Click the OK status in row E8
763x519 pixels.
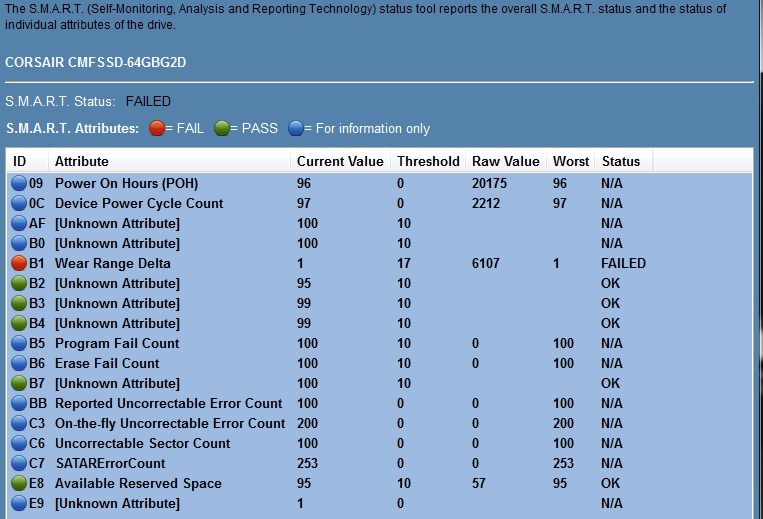tap(610, 483)
